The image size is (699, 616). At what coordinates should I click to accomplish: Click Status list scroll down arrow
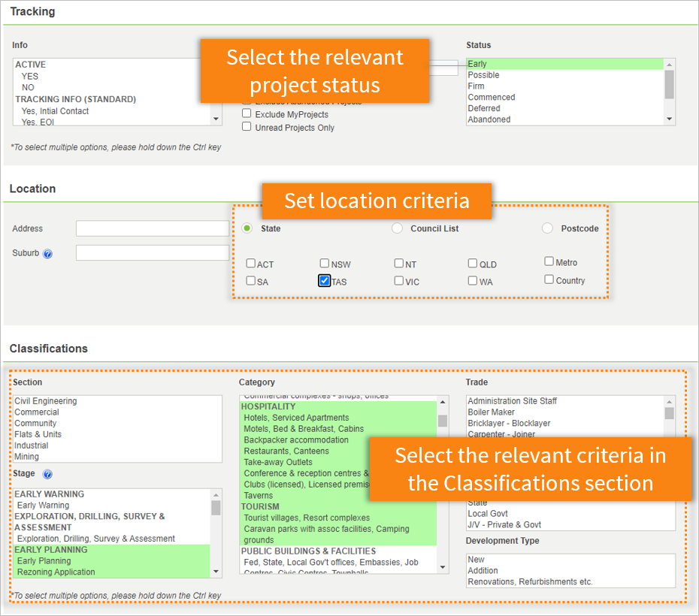coord(669,119)
